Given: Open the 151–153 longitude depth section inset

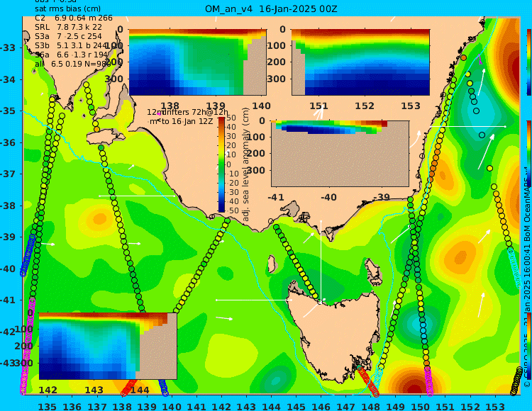Looking at the screenshot, I should click(x=360, y=62).
